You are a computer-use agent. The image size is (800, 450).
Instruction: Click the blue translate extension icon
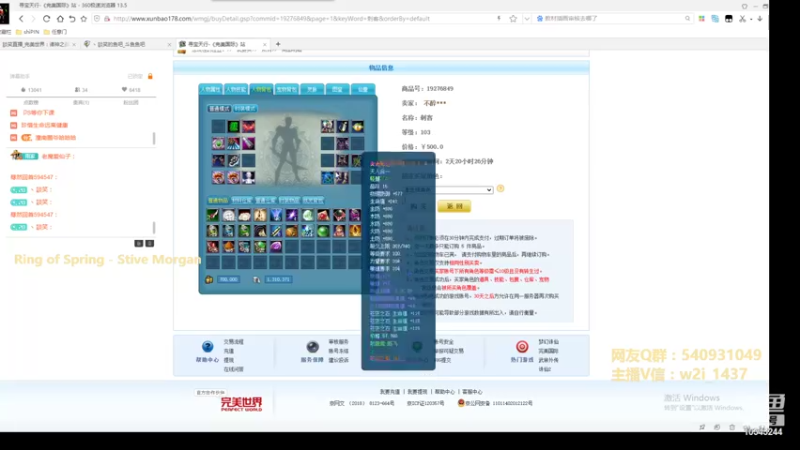coord(715,18)
